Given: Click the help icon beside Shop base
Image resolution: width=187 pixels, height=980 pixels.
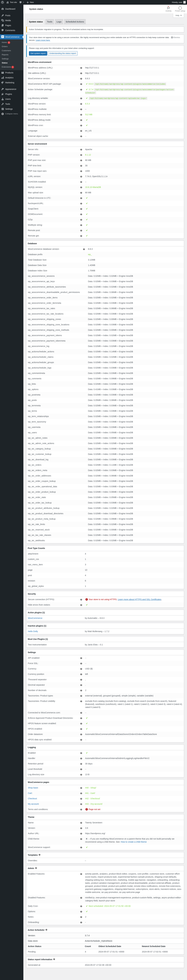Looking at the screenshot, I should [x=81, y=788].
